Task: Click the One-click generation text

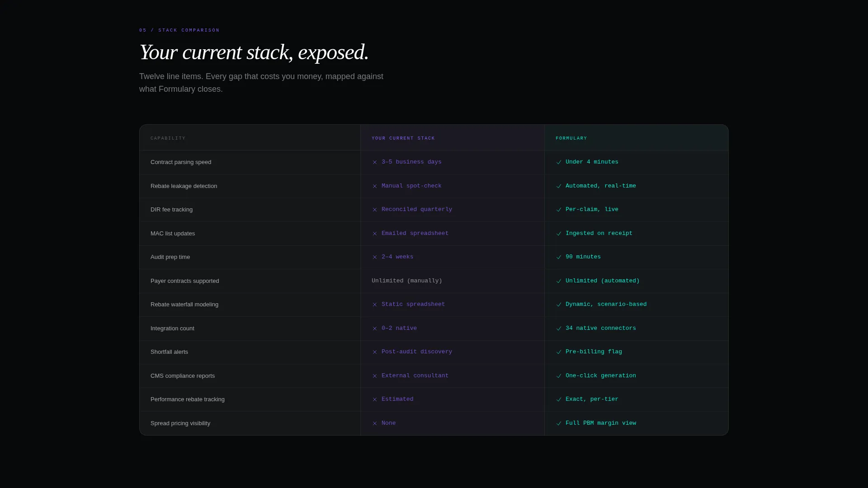Action: click(x=600, y=375)
